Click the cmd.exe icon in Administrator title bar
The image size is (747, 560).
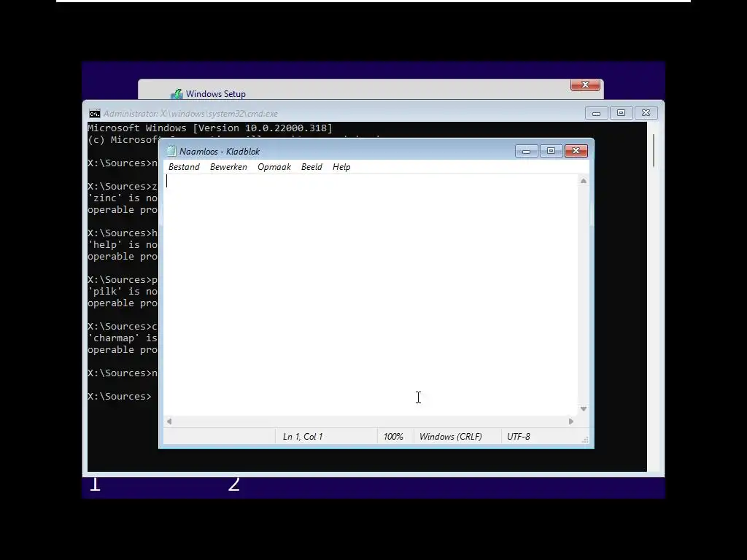pos(94,113)
